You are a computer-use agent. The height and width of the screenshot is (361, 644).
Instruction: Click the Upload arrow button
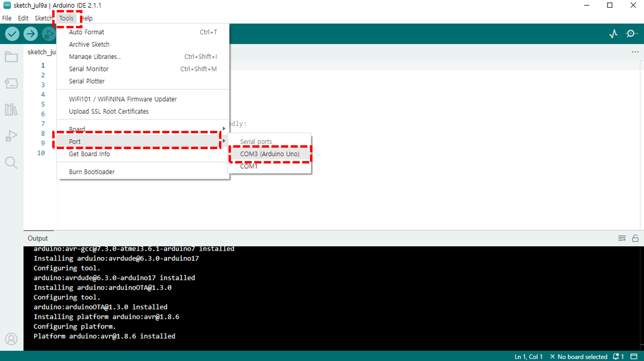(31, 34)
